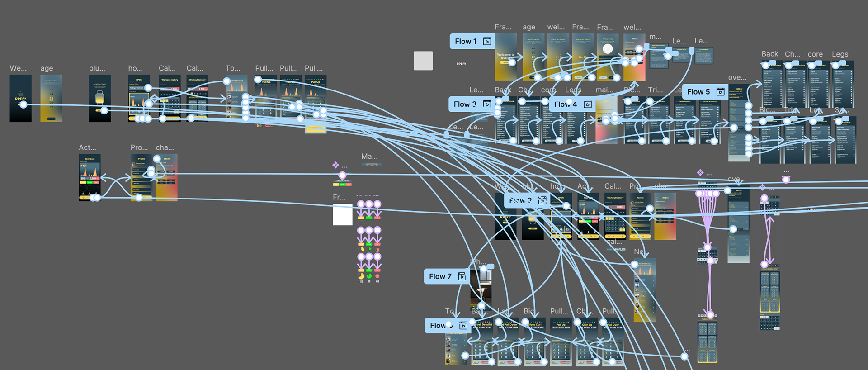Click the play icon on the flow badge below Flow 7
Image resolution: width=868 pixels, height=370 pixels.
(x=463, y=326)
